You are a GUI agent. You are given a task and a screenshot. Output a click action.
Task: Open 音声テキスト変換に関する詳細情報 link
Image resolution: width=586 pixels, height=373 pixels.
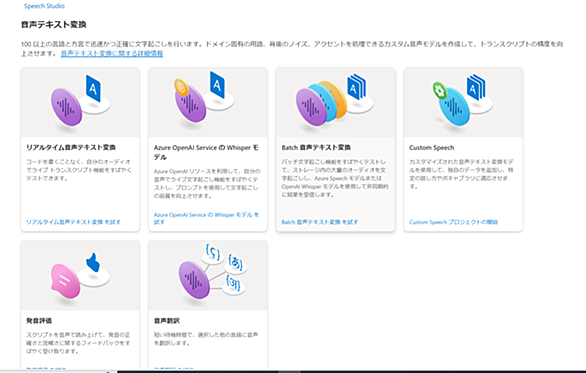point(112,53)
